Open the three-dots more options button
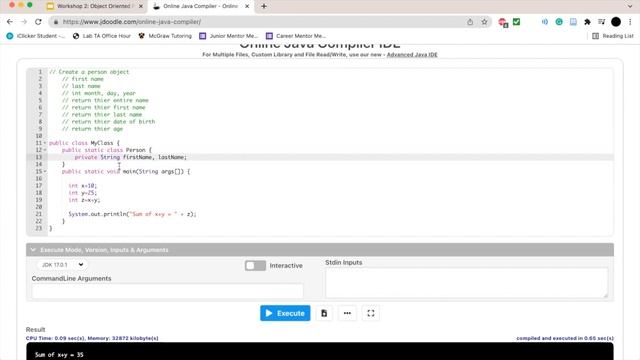The image size is (640, 360). (347, 313)
